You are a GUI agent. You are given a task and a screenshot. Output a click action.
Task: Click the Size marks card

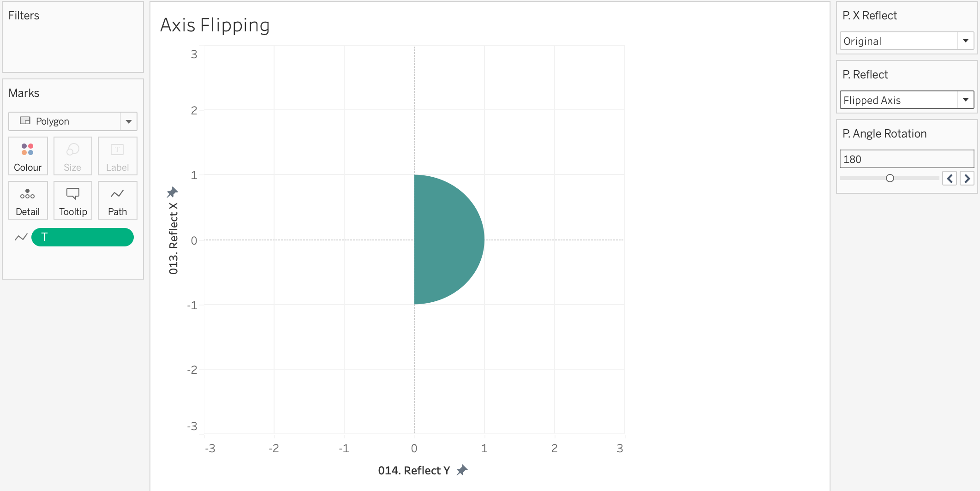72,156
